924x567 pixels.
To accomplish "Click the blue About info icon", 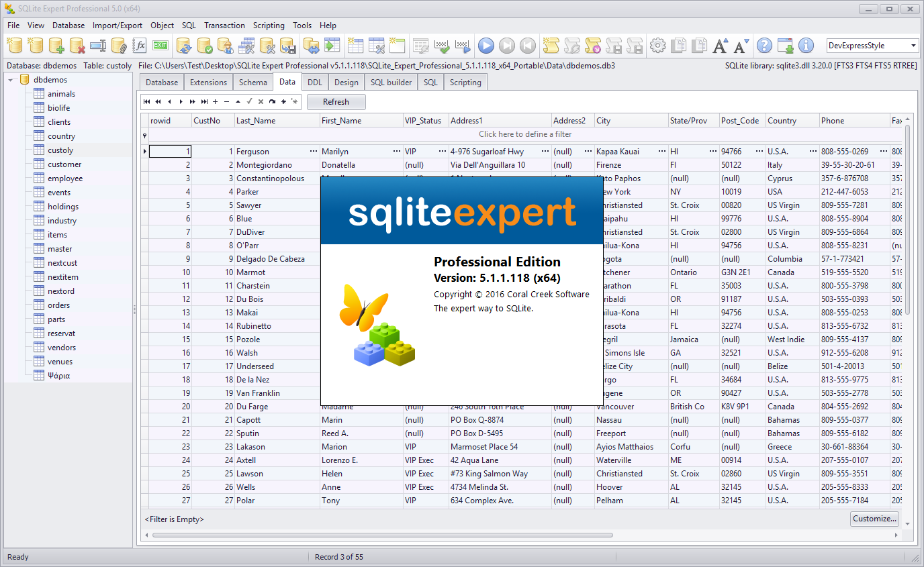I will point(806,46).
